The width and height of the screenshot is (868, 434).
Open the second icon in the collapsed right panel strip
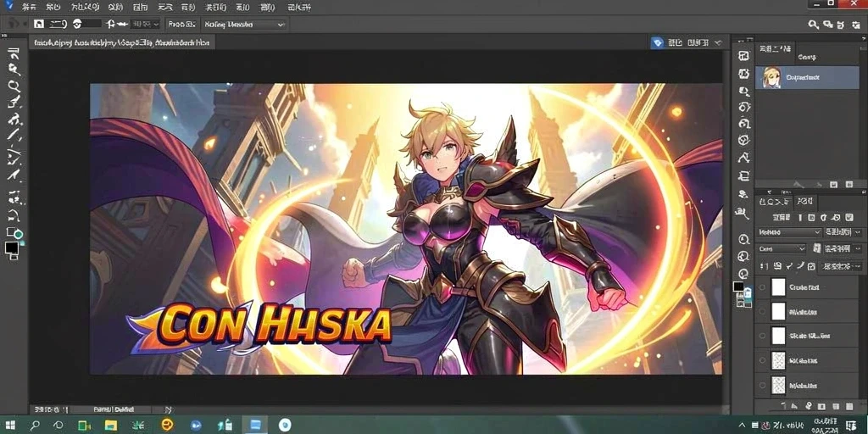[x=744, y=73]
